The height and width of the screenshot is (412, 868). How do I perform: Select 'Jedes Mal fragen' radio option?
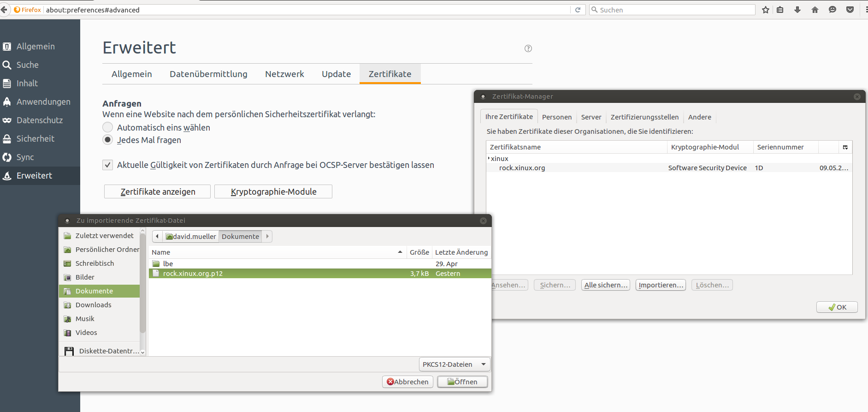pyautogui.click(x=107, y=140)
